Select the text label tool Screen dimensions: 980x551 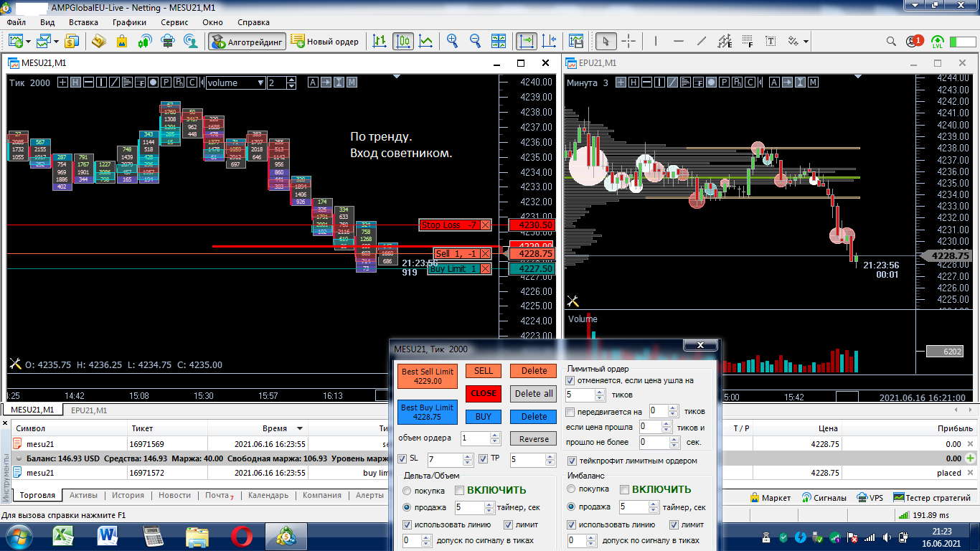click(771, 42)
